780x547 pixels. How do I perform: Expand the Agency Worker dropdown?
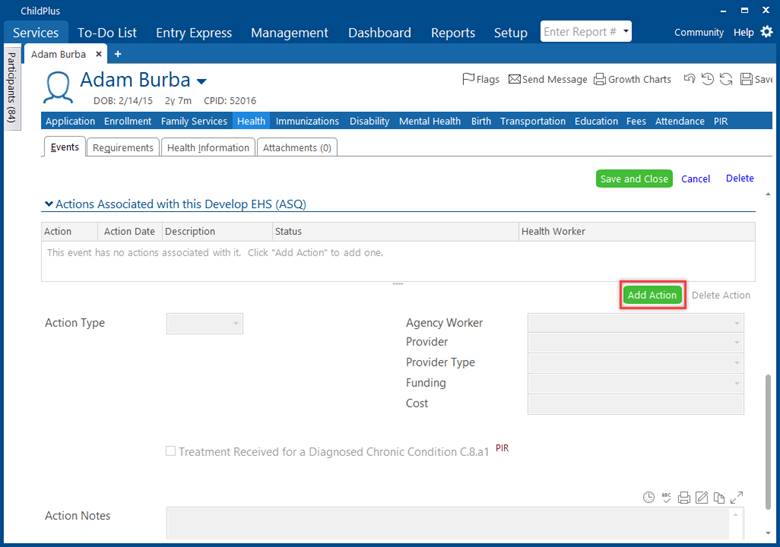635,323
